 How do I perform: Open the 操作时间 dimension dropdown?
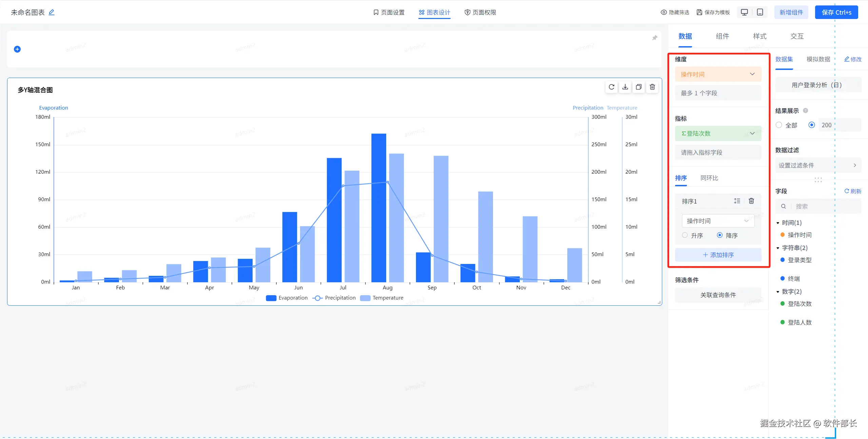[718, 74]
